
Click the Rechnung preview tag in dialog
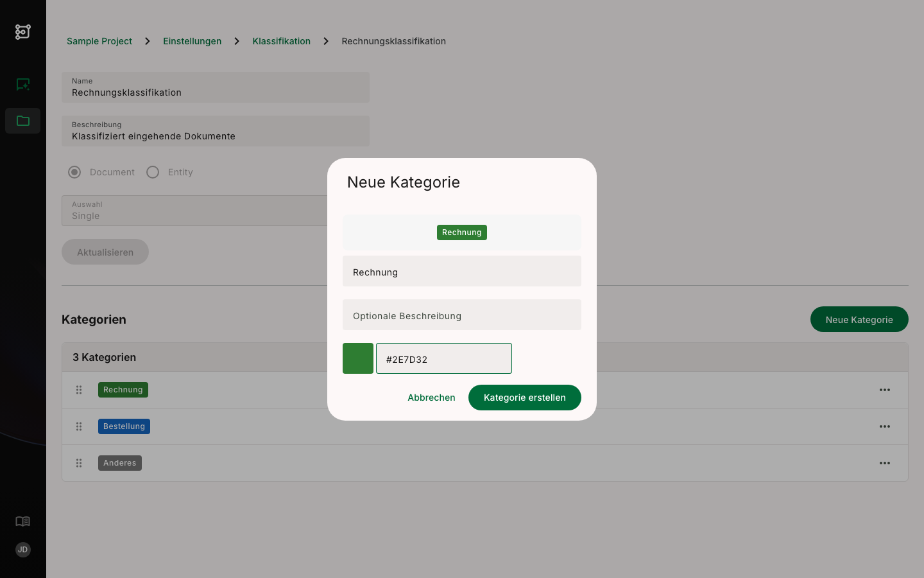click(462, 232)
